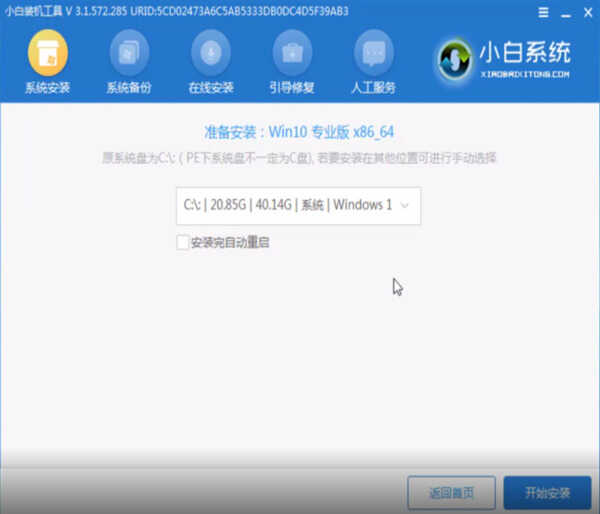Open the 系统安装 section icon
This screenshot has width=600, height=514.
tap(48, 53)
